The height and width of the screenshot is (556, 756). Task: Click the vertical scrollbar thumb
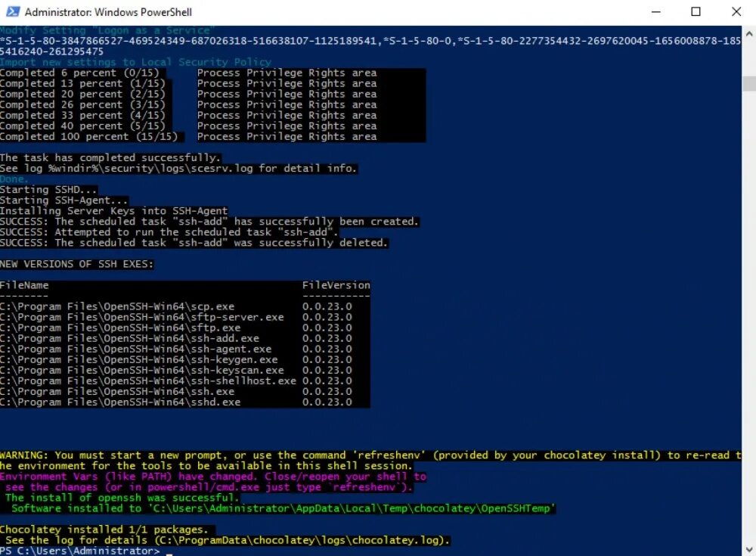[748, 83]
